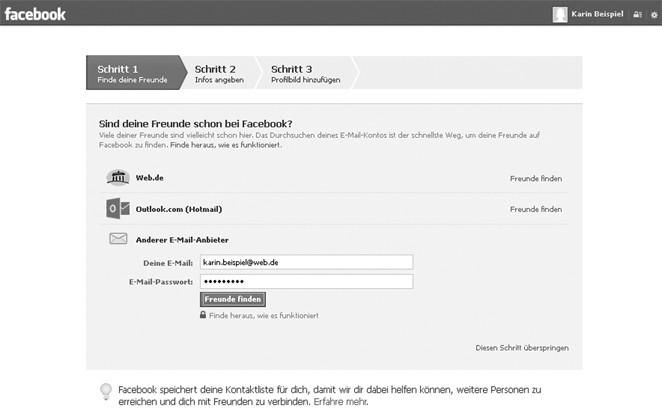
Task: Click the light bulb tip icon
Action: (106, 392)
